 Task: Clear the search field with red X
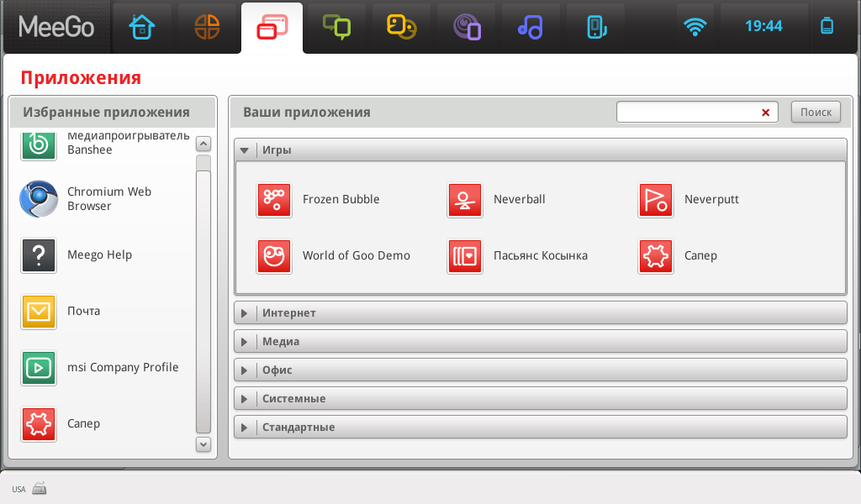coord(765,113)
